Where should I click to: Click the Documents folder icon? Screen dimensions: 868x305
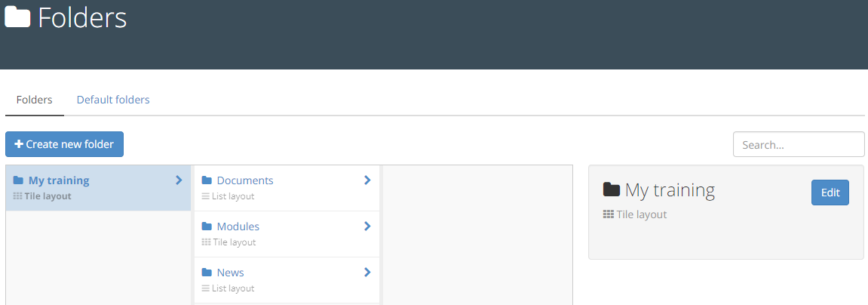pyautogui.click(x=207, y=181)
